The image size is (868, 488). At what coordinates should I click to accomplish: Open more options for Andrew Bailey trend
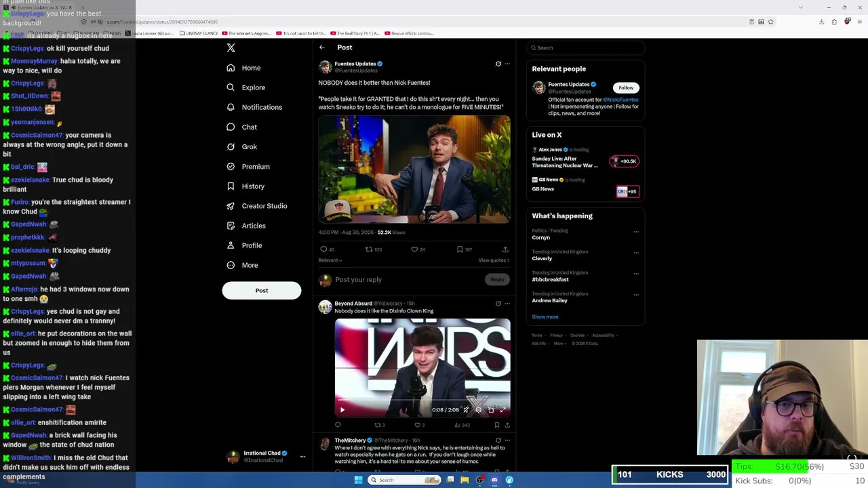pos(636,295)
